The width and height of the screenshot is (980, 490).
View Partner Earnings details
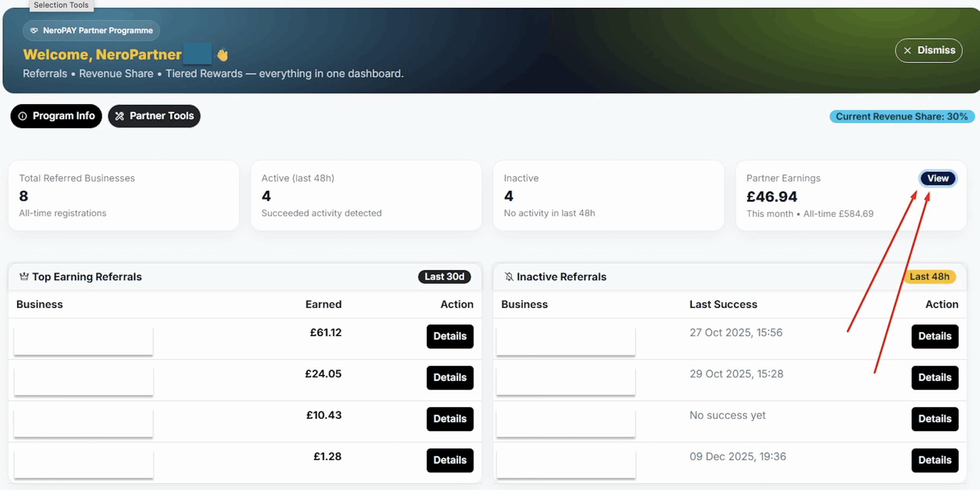[938, 179]
